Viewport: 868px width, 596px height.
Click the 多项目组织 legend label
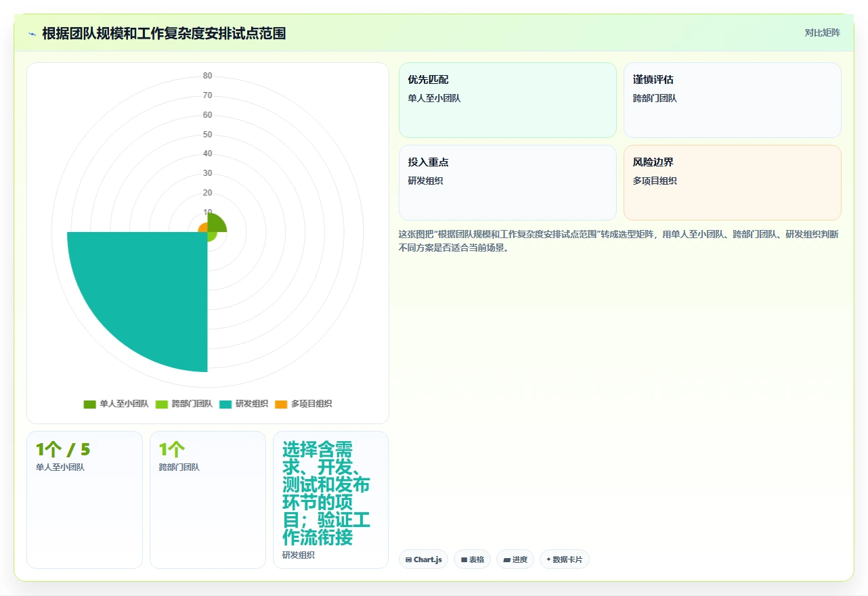(311, 404)
